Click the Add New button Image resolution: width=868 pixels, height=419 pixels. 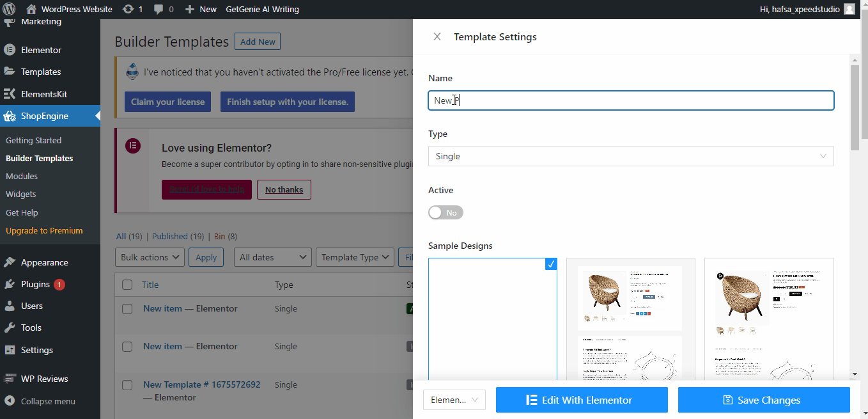[x=258, y=42]
